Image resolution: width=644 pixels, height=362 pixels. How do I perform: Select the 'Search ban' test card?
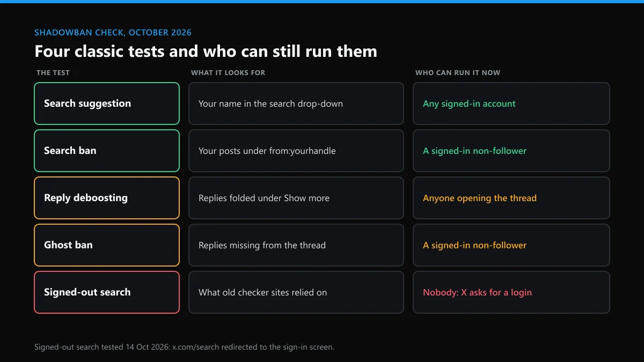click(107, 151)
